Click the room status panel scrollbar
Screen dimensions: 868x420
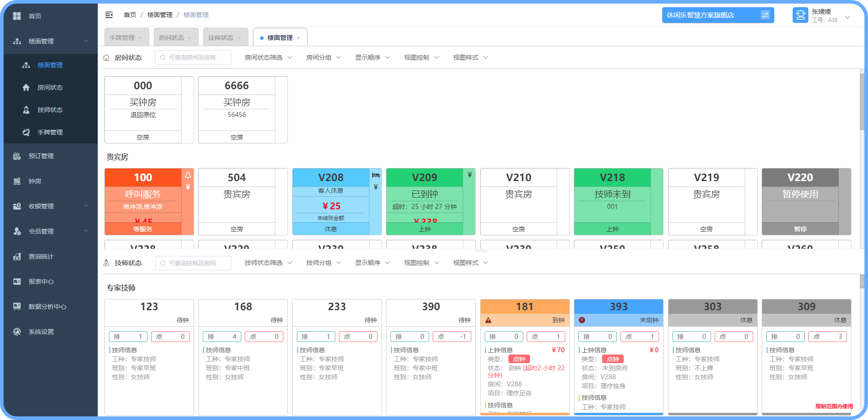[x=862, y=101]
